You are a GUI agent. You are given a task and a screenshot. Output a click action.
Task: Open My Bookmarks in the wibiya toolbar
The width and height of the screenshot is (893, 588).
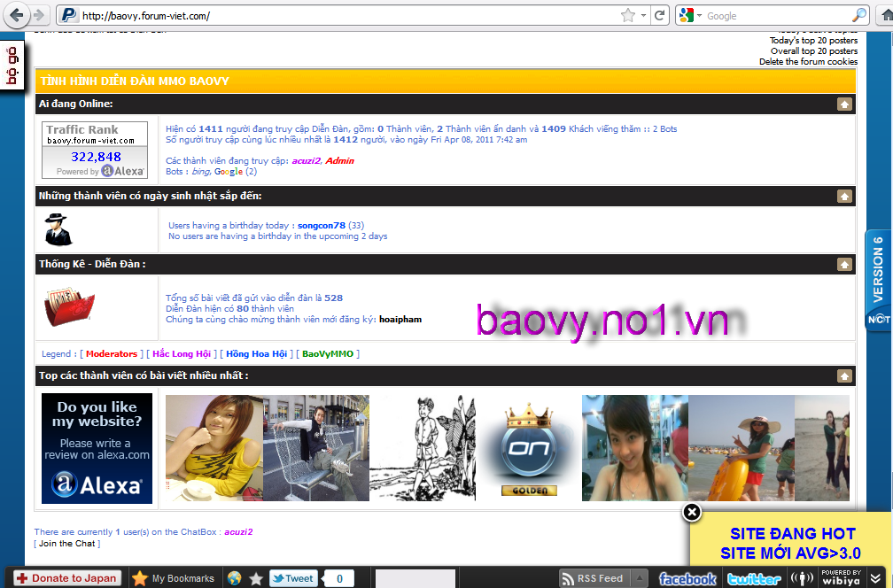(182, 578)
